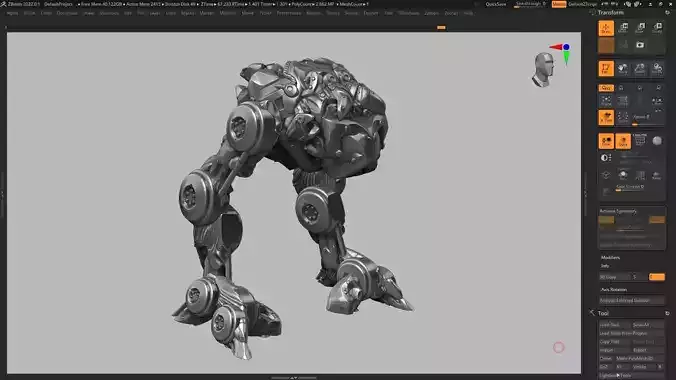
Task: Collapse the right tray divider handle
Action: [x=585, y=194]
